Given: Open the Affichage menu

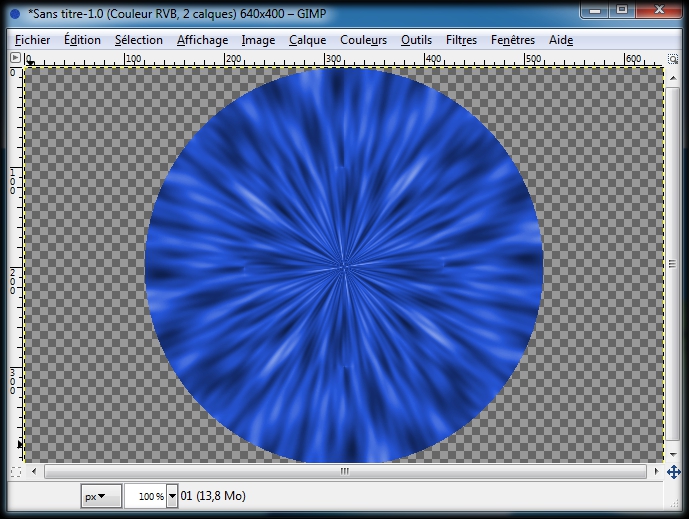Looking at the screenshot, I should (202, 40).
